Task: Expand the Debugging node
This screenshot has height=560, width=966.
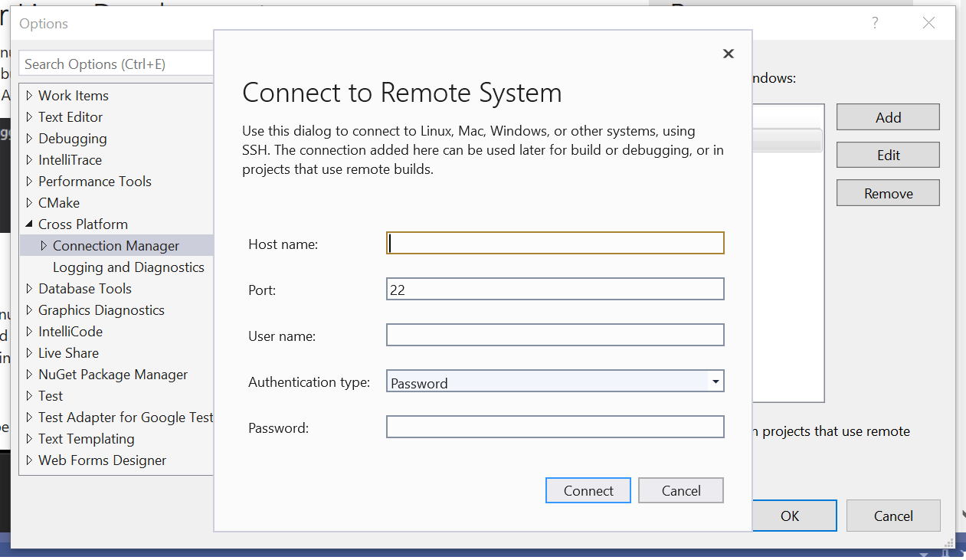Action: [28, 138]
